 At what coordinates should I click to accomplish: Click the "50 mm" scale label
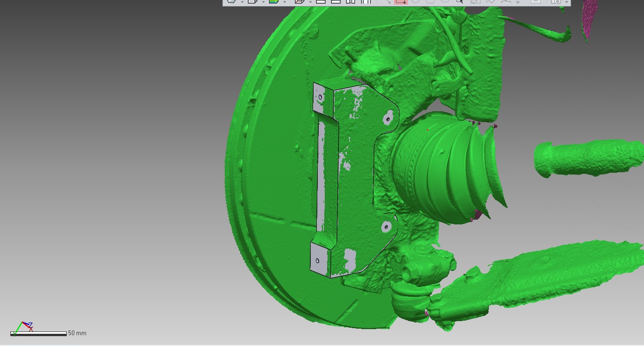click(x=78, y=333)
